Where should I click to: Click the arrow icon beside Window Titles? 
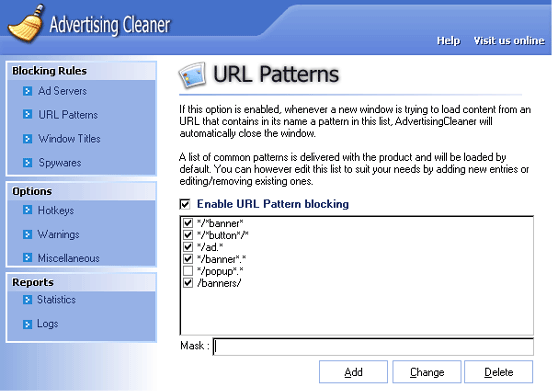(27, 139)
